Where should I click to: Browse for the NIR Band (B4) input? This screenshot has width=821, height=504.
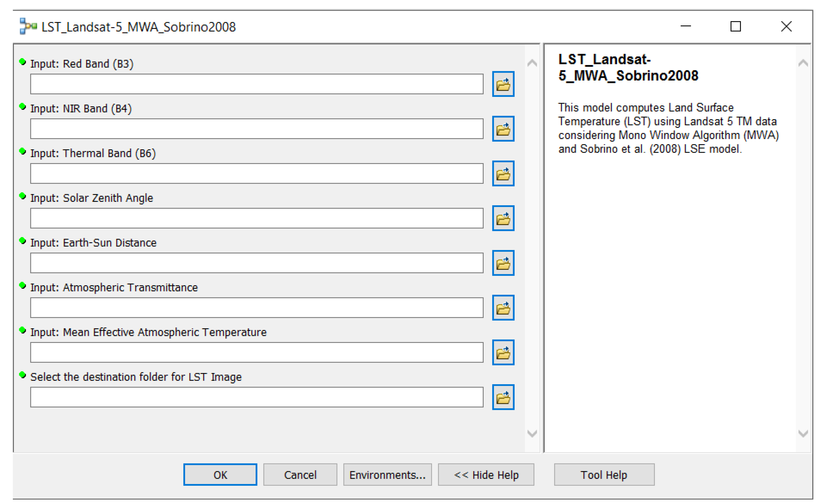pyautogui.click(x=503, y=129)
